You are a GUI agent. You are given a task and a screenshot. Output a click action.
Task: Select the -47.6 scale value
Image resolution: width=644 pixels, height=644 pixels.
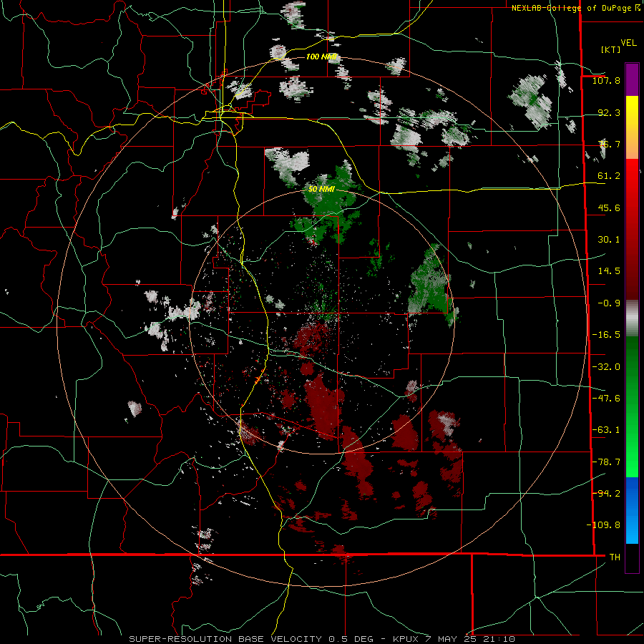[x=606, y=399]
